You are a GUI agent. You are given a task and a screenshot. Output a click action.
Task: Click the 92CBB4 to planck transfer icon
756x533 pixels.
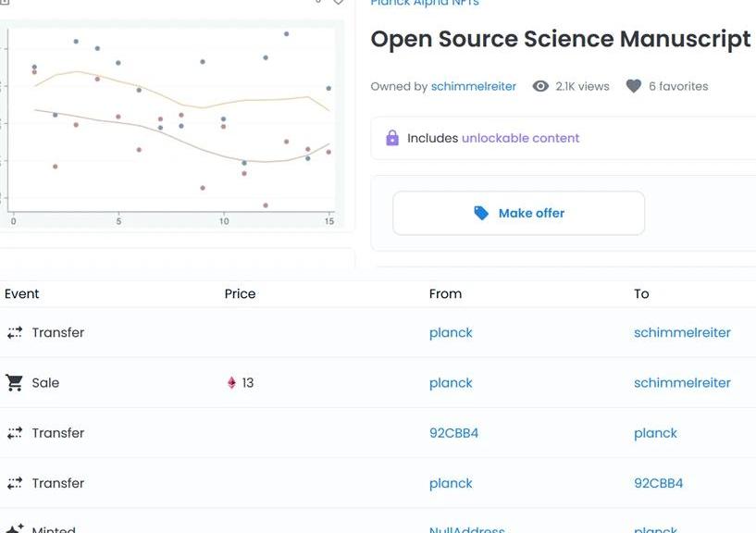(x=14, y=432)
